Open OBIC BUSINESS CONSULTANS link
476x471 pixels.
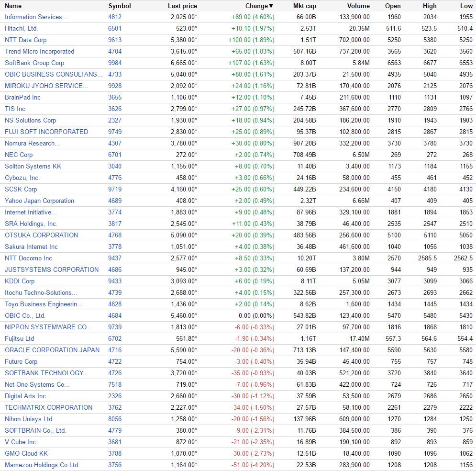(54, 74)
